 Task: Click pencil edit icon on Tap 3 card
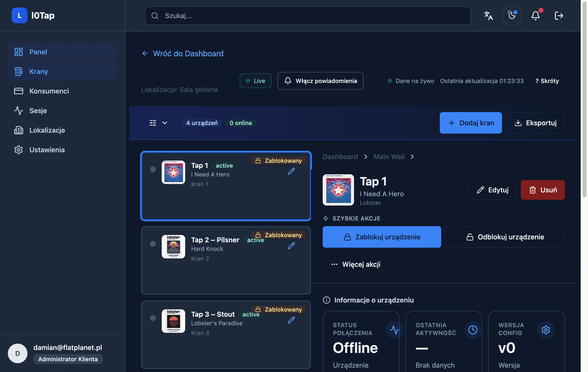click(291, 320)
